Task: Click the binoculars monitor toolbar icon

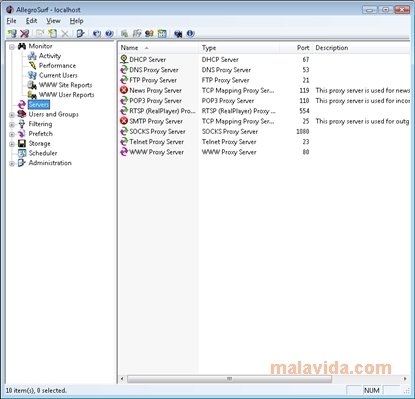Action: (178, 33)
